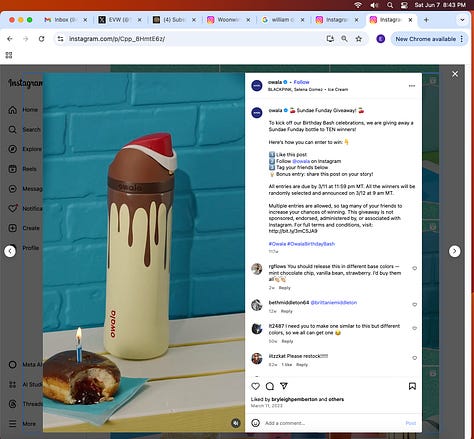474x439 pixels.
Task: Open new browser tab
Action: (x=426, y=20)
